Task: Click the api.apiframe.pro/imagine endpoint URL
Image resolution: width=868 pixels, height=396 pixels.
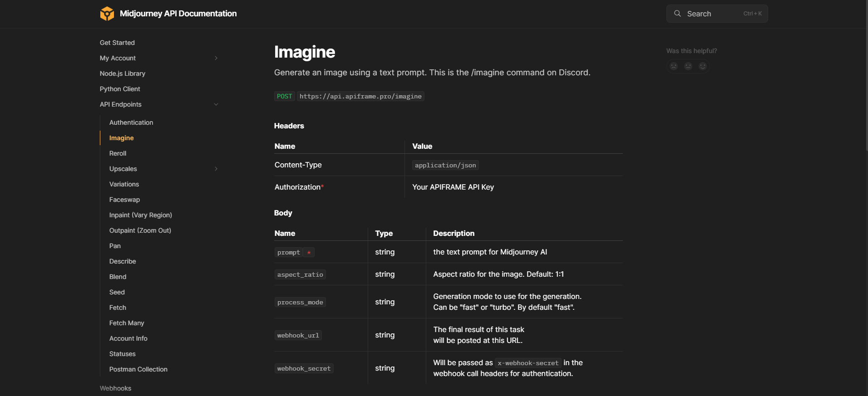Action: pos(360,96)
